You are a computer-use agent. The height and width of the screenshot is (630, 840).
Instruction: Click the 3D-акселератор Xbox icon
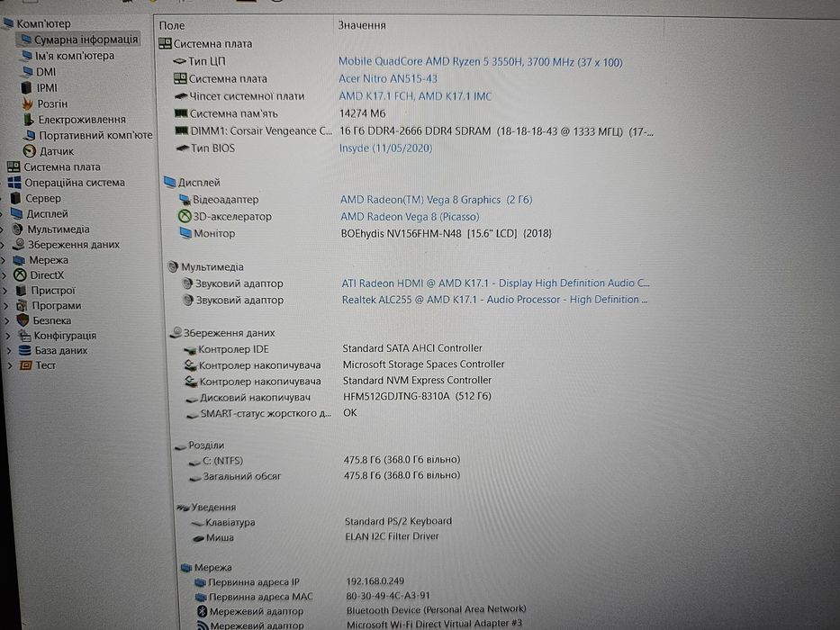pos(185,216)
